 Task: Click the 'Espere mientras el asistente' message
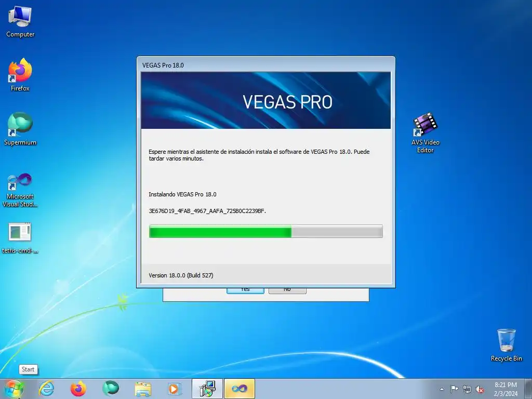259,155
